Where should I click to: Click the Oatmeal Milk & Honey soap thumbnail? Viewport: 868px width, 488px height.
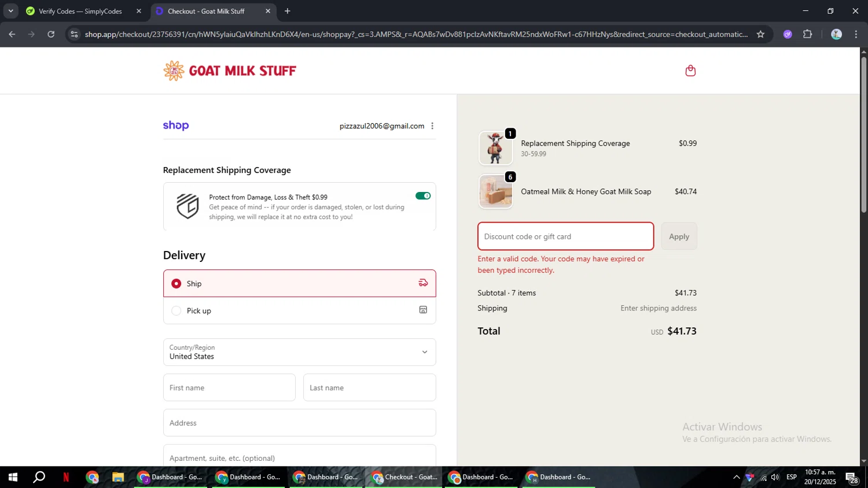pyautogui.click(x=496, y=191)
